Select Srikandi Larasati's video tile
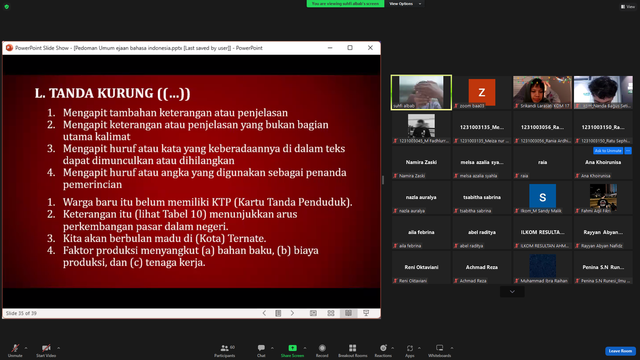640x360 pixels. (x=542, y=92)
